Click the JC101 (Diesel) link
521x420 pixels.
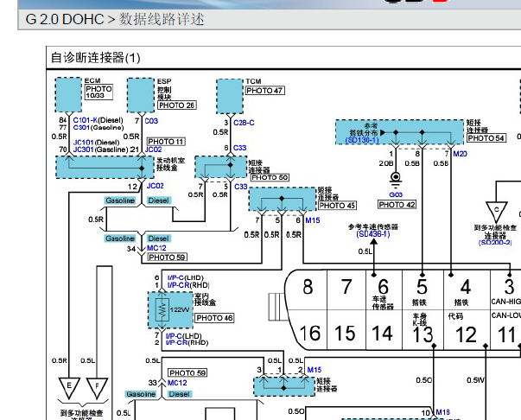coord(83,143)
